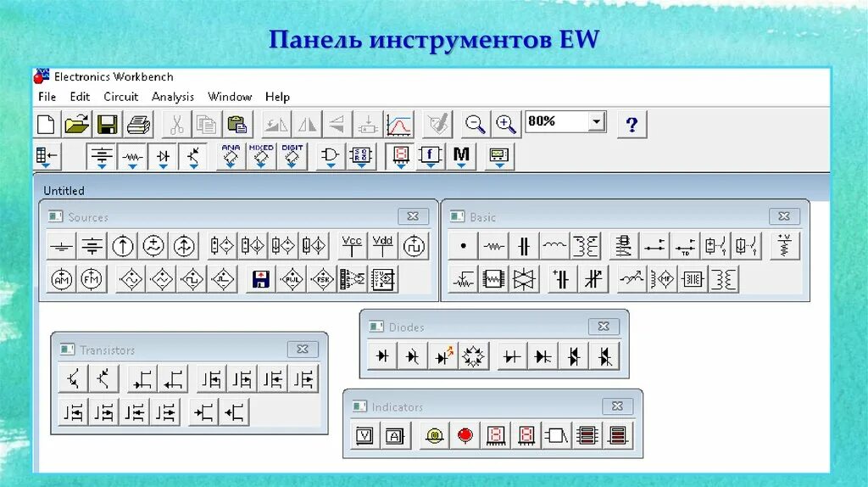Select the Transformer next to inductor

point(586,246)
